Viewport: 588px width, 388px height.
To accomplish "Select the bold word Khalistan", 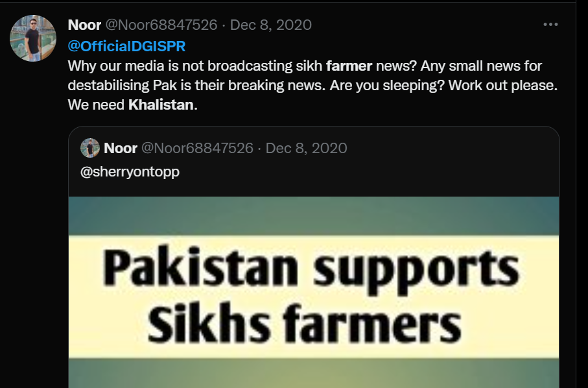I will [x=161, y=104].
